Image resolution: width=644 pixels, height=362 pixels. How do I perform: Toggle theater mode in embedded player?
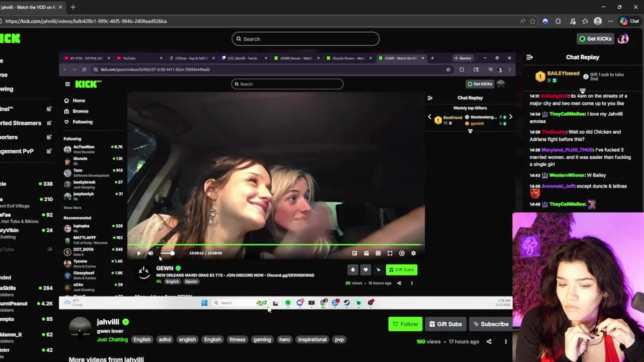(378, 253)
